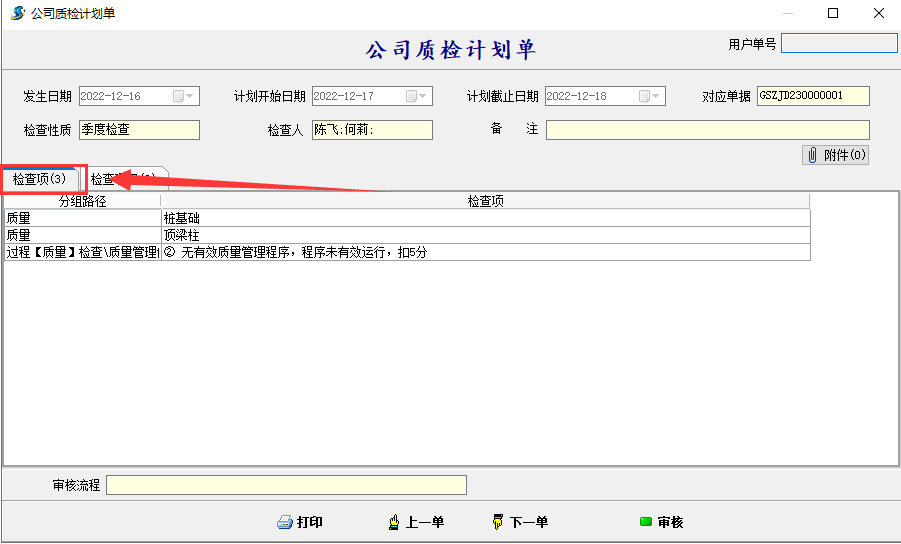901x544 pixels.
Task: Click the green 审核 approve button
Action: (x=661, y=522)
